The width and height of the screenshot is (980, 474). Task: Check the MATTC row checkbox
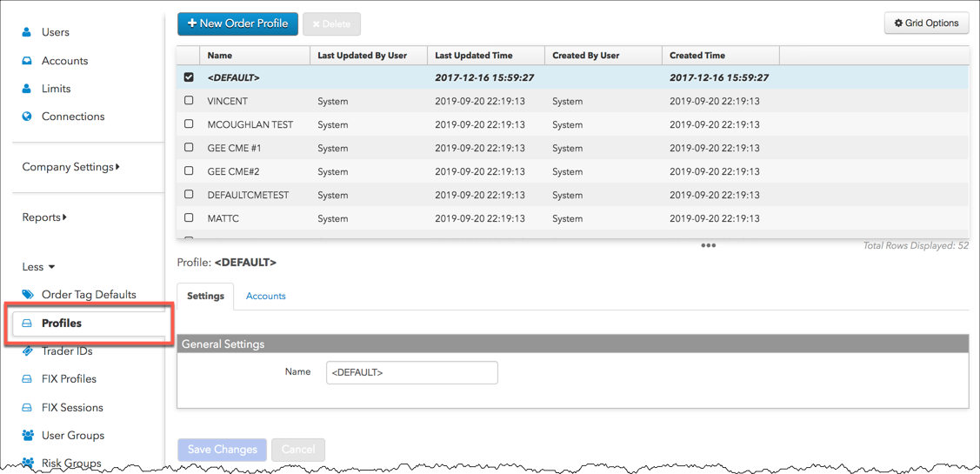point(189,218)
